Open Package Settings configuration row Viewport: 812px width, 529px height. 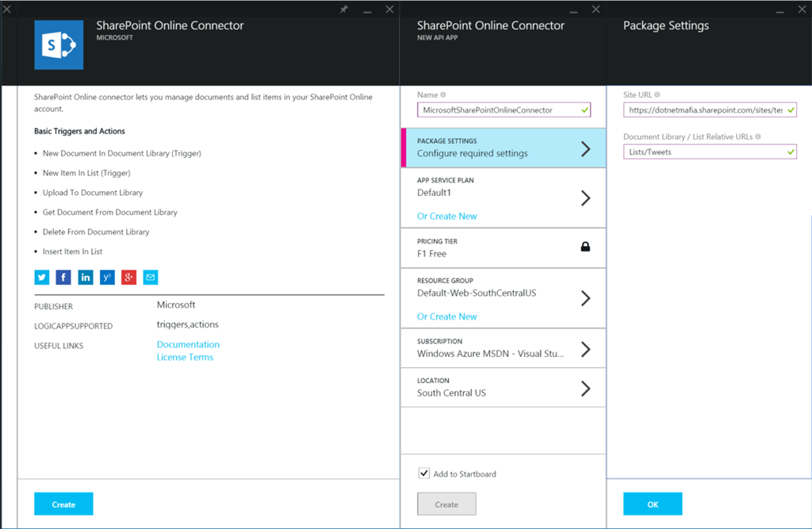pos(504,148)
